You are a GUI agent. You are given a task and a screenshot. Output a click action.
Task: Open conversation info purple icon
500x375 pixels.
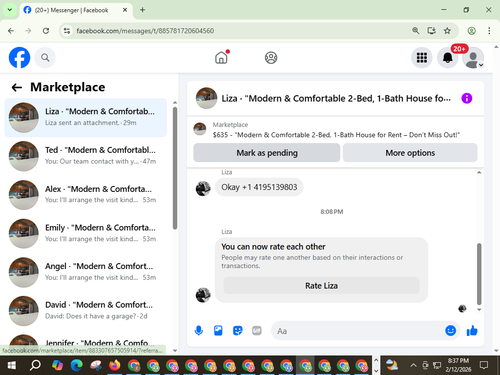(x=467, y=98)
